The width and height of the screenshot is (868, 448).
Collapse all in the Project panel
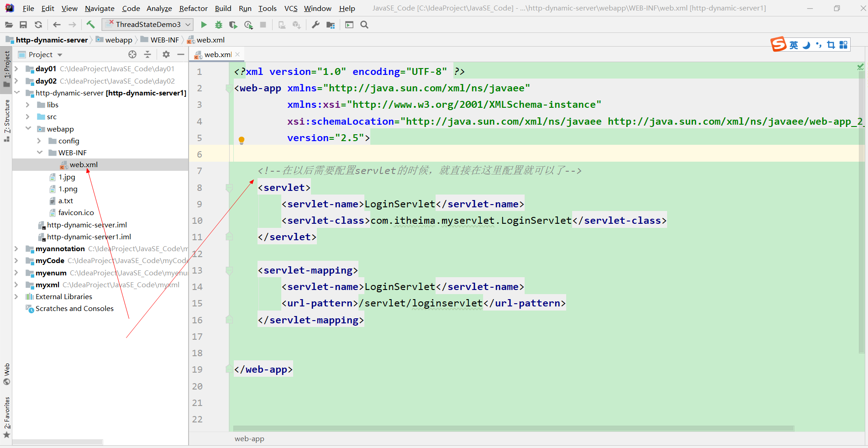pyautogui.click(x=147, y=54)
